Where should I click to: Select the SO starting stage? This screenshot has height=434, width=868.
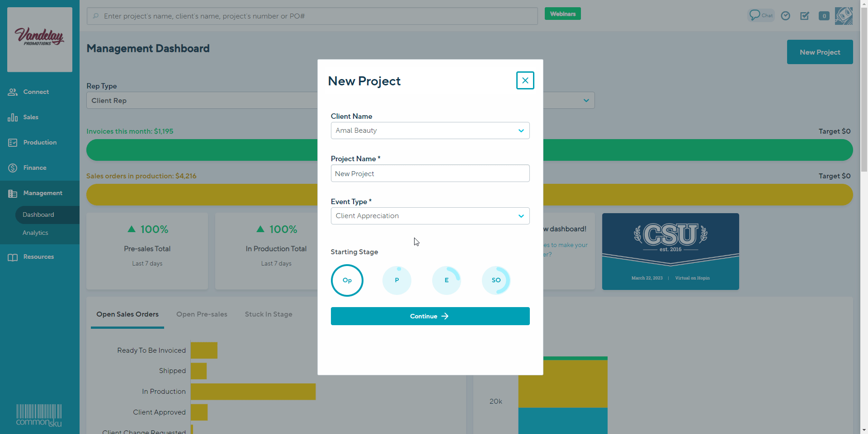pos(496,280)
